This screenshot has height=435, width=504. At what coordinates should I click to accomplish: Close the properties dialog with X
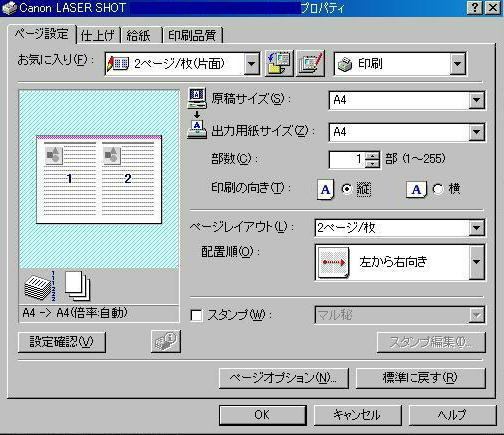(x=493, y=8)
